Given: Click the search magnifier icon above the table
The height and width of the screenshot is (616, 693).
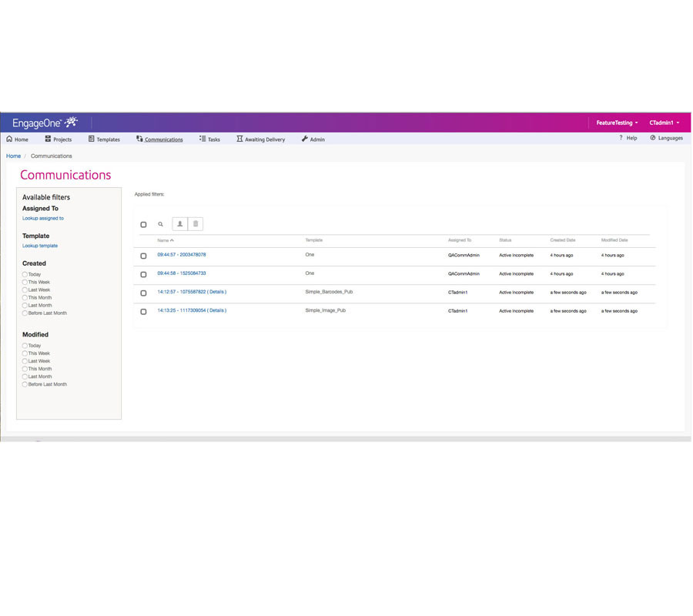Looking at the screenshot, I should pyautogui.click(x=161, y=224).
